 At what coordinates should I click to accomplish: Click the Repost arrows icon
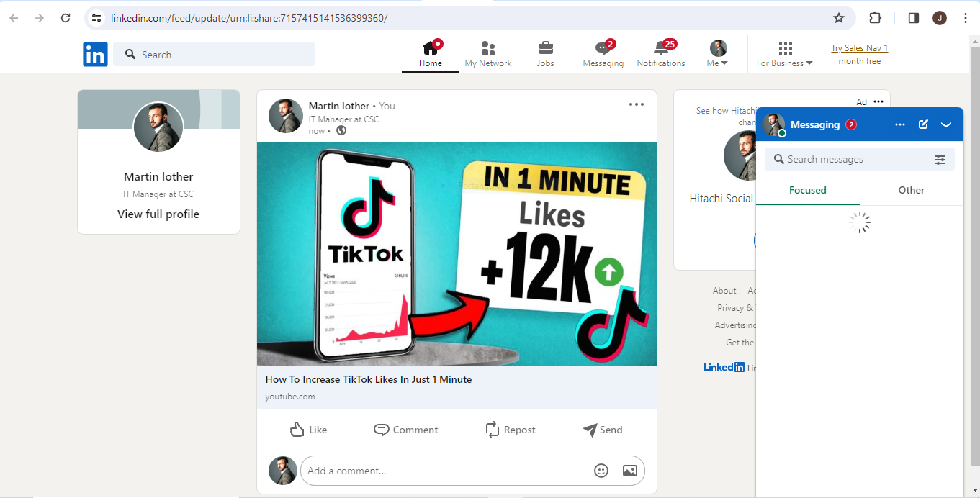(493, 430)
